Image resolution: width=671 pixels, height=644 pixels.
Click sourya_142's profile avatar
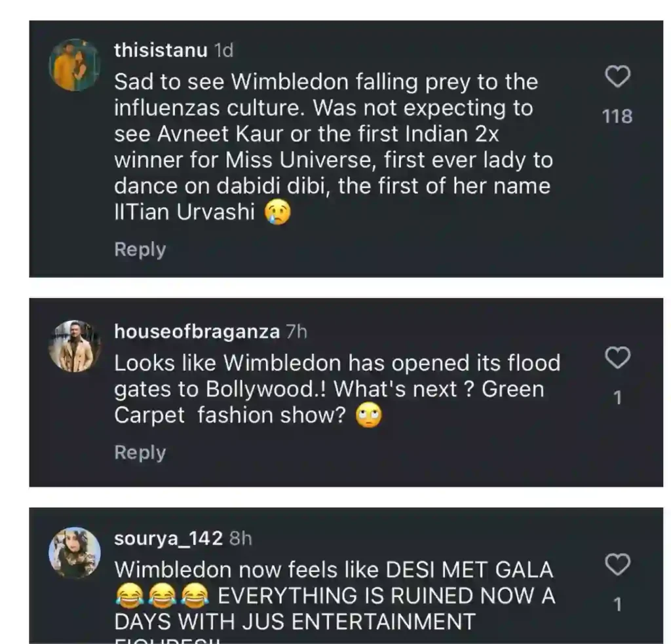74,552
